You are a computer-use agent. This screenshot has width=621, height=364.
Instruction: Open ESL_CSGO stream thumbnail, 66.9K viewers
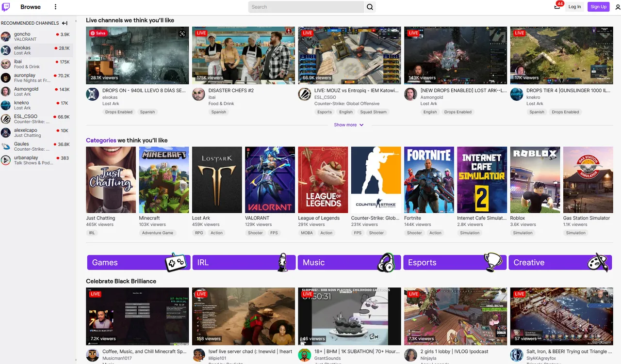(349, 55)
